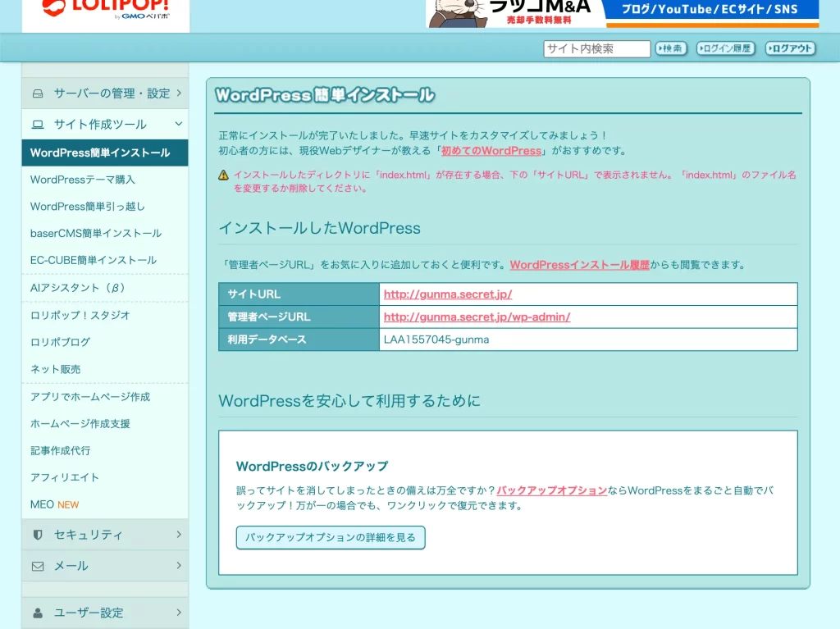Image resolution: width=840 pixels, height=629 pixels.
Task: Open the wp-admin administrator page URL
Action: 477,317
